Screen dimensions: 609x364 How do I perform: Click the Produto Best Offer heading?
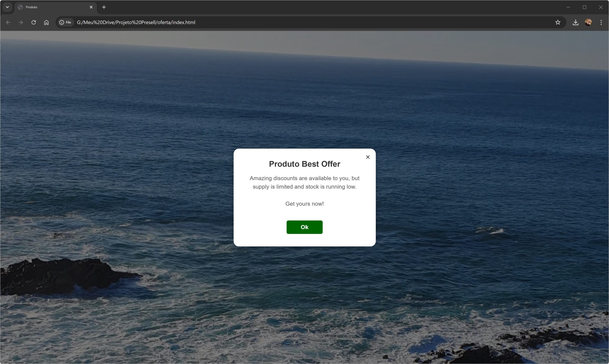(304, 164)
